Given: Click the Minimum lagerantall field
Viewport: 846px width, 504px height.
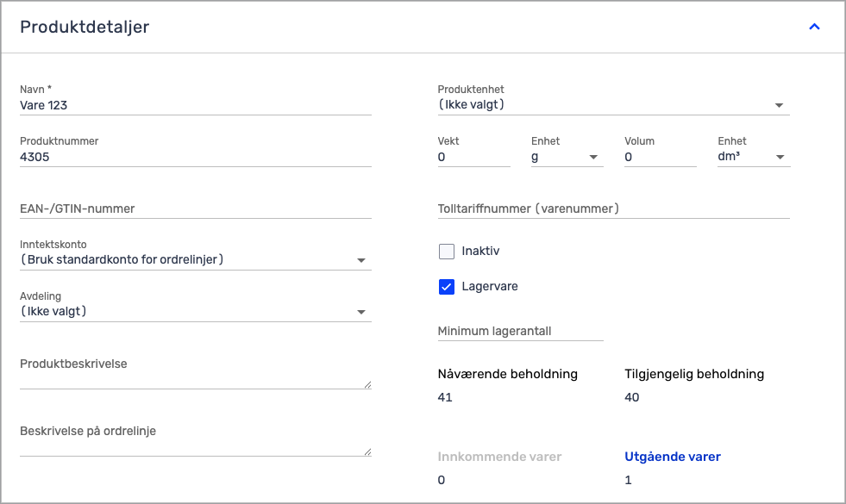Looking at the screenshot, I should (520, 331).
